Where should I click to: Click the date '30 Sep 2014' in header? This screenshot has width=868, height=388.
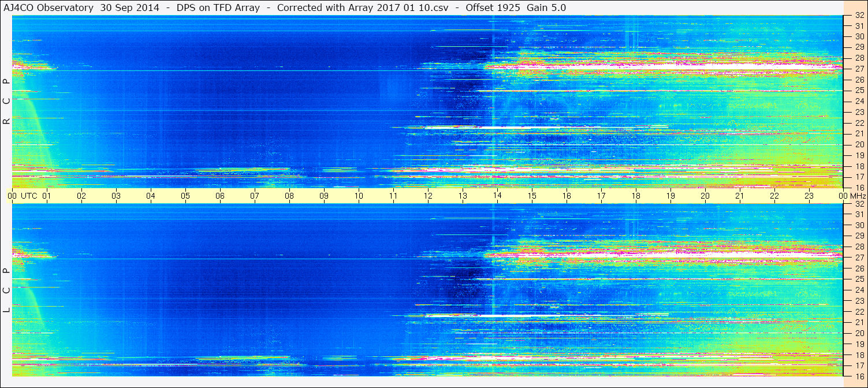coord(129,8)
